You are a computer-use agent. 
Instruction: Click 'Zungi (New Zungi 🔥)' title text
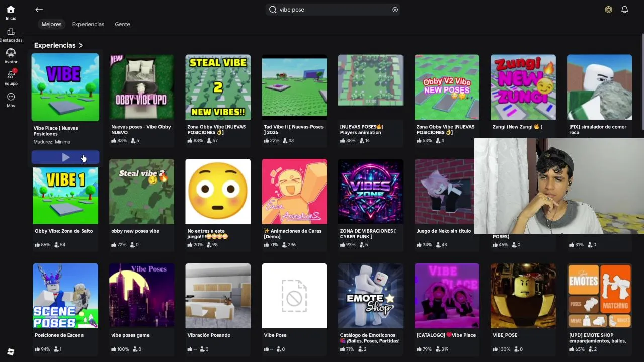(x=517, y=127)
